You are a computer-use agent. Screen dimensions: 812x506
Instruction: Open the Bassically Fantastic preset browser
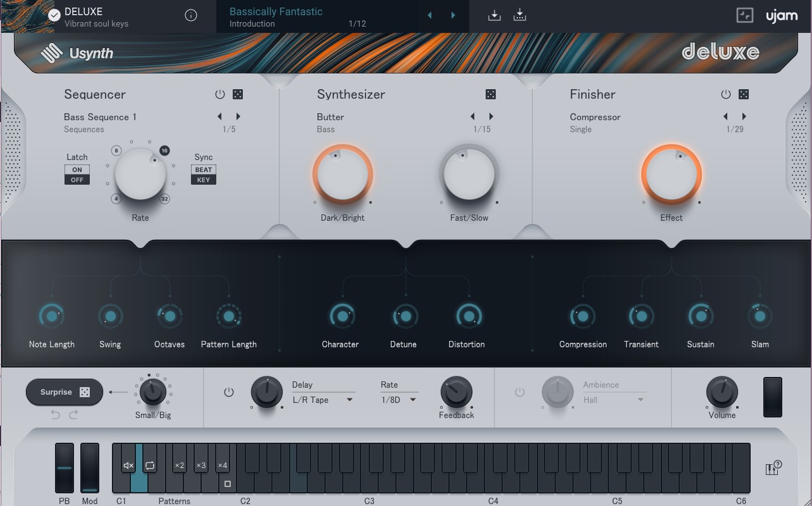276,11
